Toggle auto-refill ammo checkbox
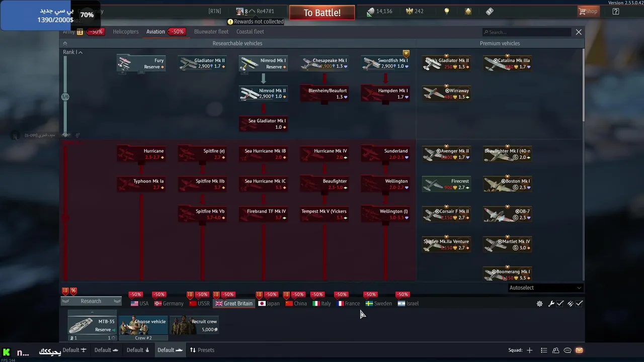Viewport: 644px width, 362px height. tap(579, 304)
